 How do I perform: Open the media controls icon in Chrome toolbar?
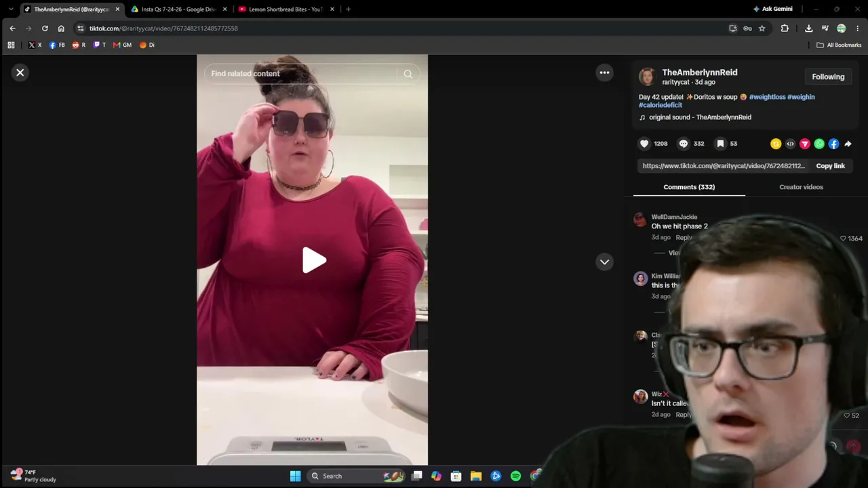point(825,28)
